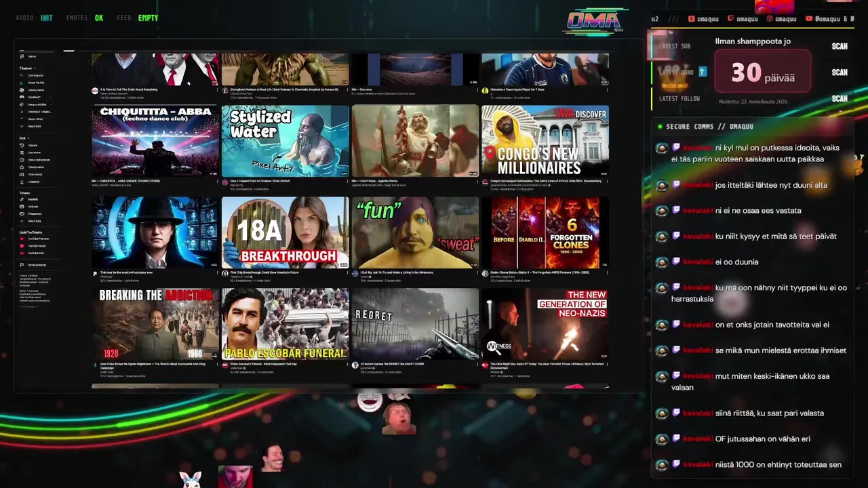Click chat message 'ei oo duunia'
The height and width of the screenshot is (488, 868).
(x=737, y=262)
